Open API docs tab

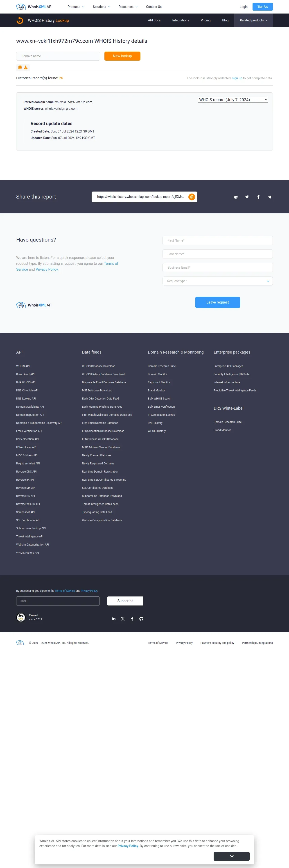(x=154, y=20)
